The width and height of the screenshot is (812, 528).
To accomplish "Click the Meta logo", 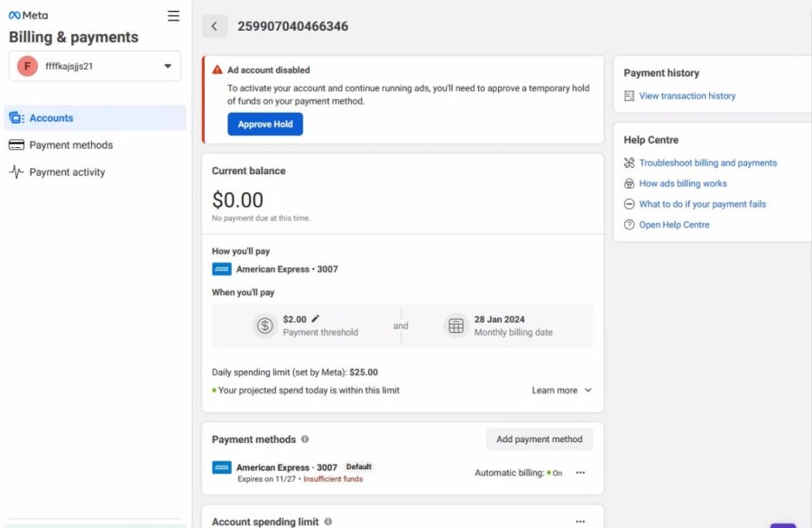I will point(28,15).
